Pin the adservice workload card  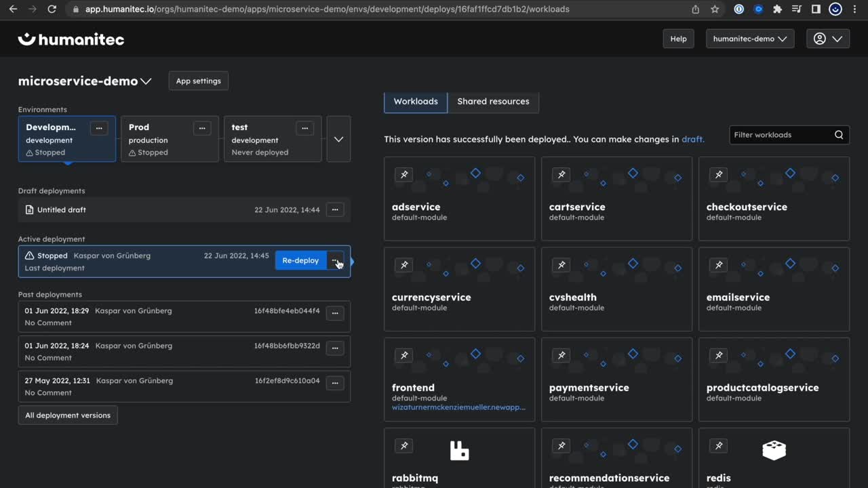403,174
